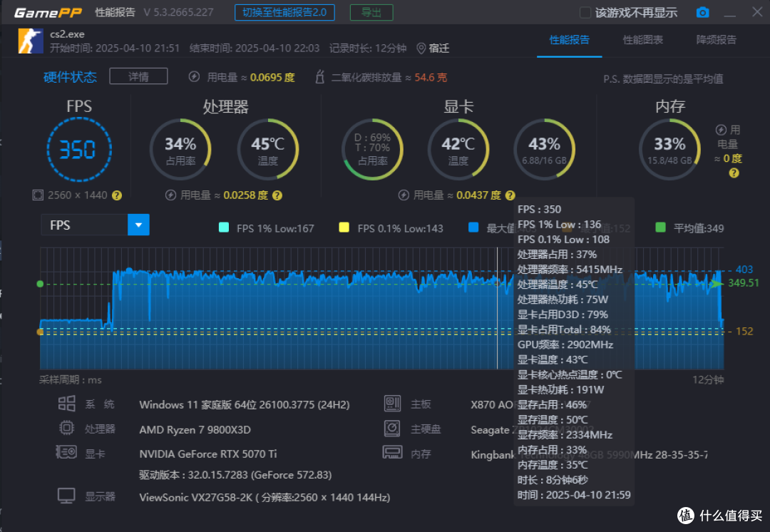Click the memory 33% usage gauge

click(x=669, y=149)
